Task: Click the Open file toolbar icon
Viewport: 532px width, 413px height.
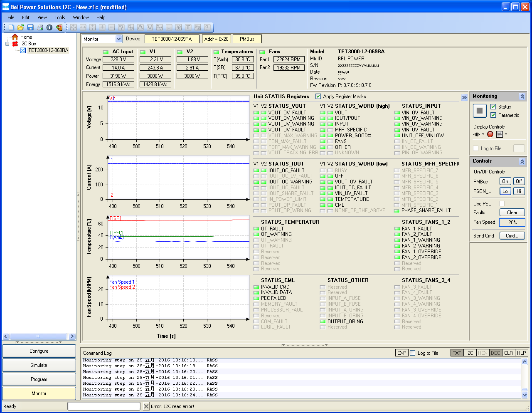Action: pyautogui.click(x=20, y=27)
